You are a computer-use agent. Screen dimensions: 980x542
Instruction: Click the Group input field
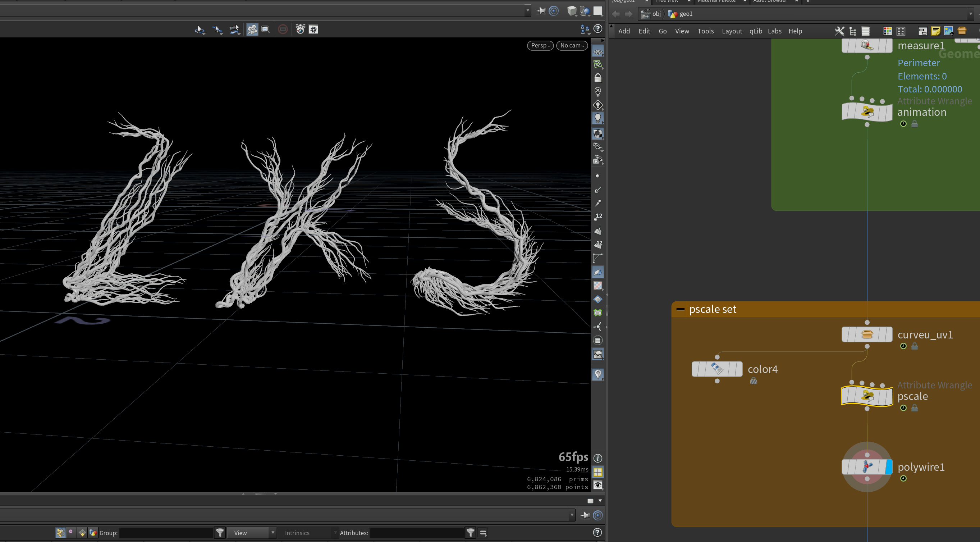click(x=166, y=533)
